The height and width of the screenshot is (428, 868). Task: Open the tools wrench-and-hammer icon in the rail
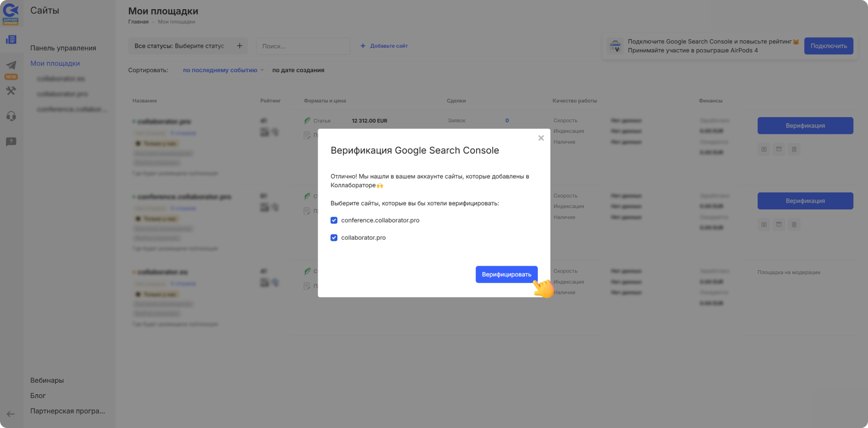[11, 91]
